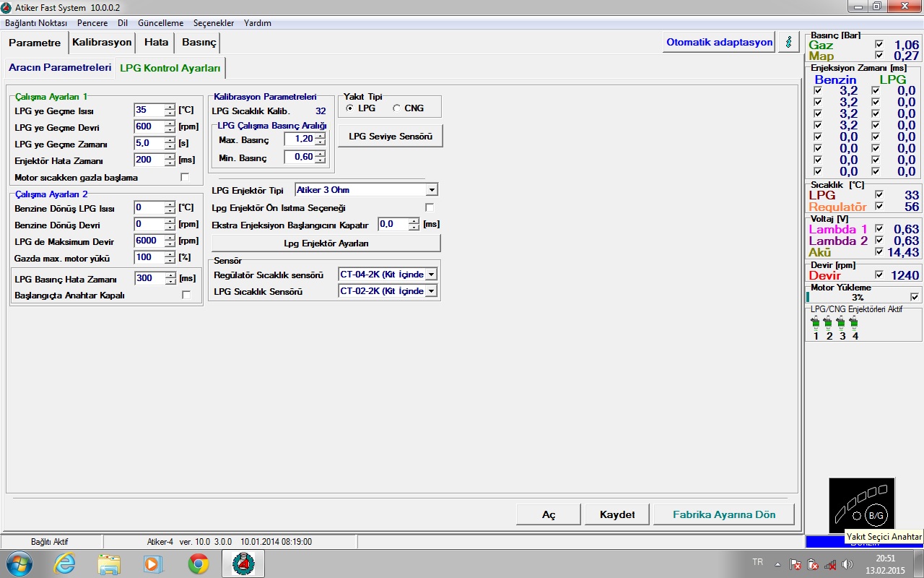Open Google Chrome from the taskbar
The width and height of the screenshot is (924, 578).
click(x=199, y=564)
